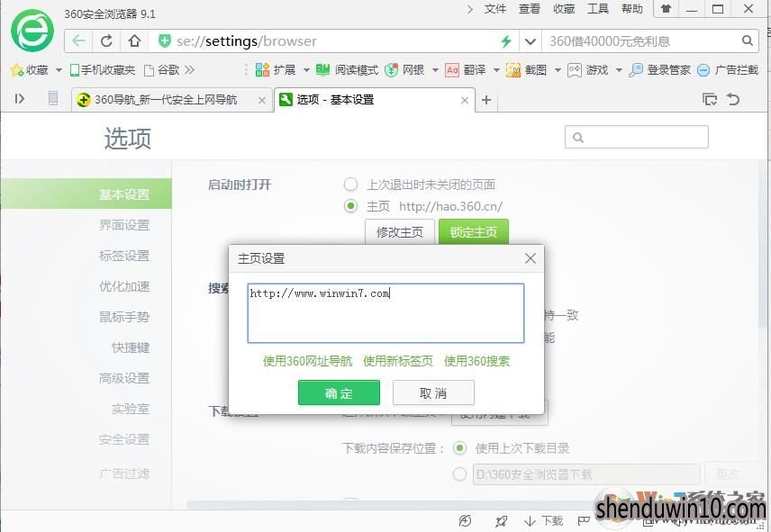Viewport: 771px width, 532px height.
Task: Open the 翻译 translate tool
Action: coord(465,70)
